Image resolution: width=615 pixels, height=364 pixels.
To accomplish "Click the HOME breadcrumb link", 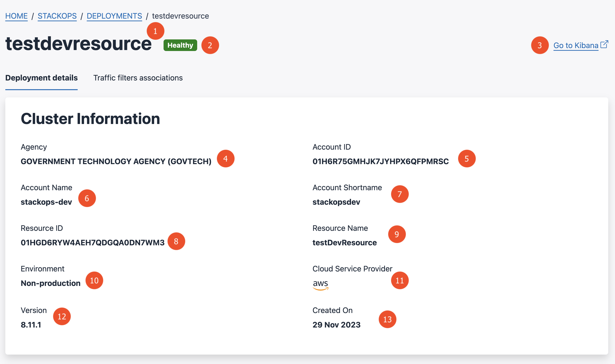I will [x=16, y=16].
